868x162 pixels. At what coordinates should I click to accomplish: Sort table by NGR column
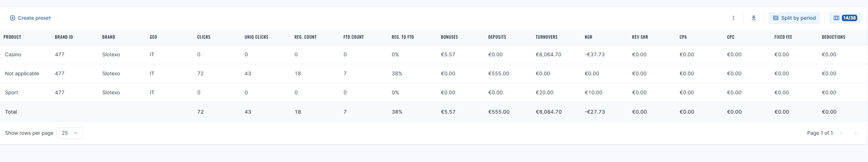589,37
